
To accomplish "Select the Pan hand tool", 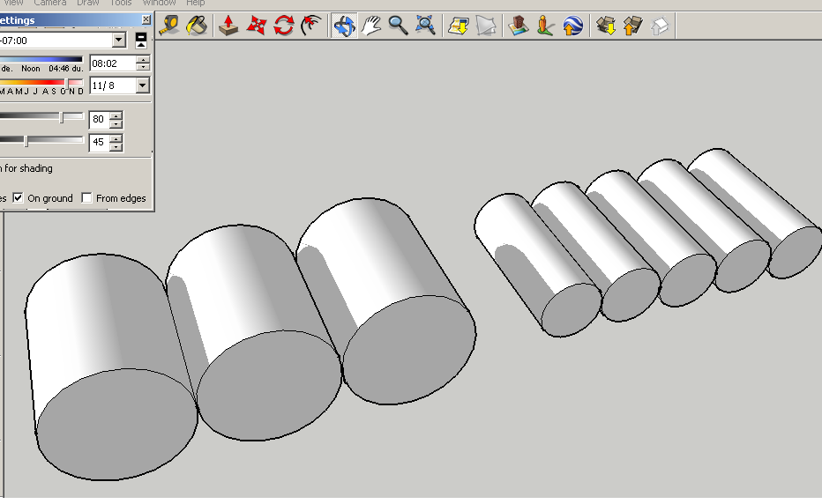I will coord(371,26).
